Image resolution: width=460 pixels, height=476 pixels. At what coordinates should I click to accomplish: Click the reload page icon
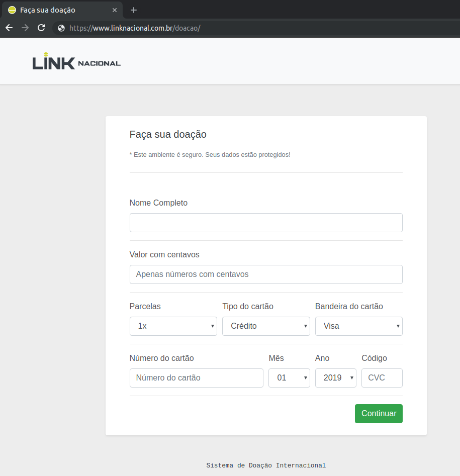41,28
